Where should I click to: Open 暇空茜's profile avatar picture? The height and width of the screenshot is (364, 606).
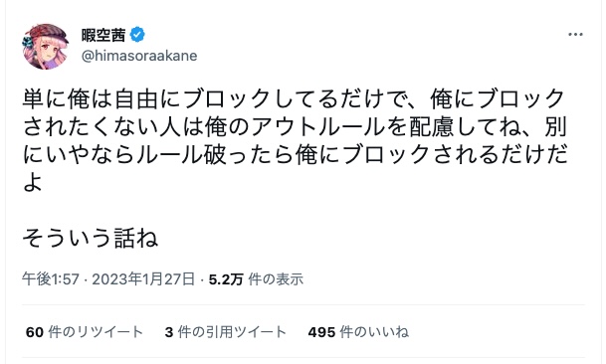click(46, 47)
